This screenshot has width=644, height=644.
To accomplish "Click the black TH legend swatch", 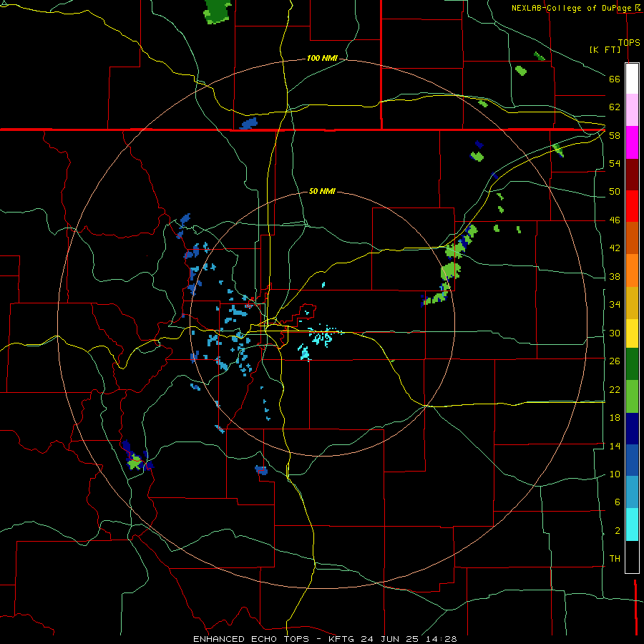I will pyautogui.click(x=632, y=557).
